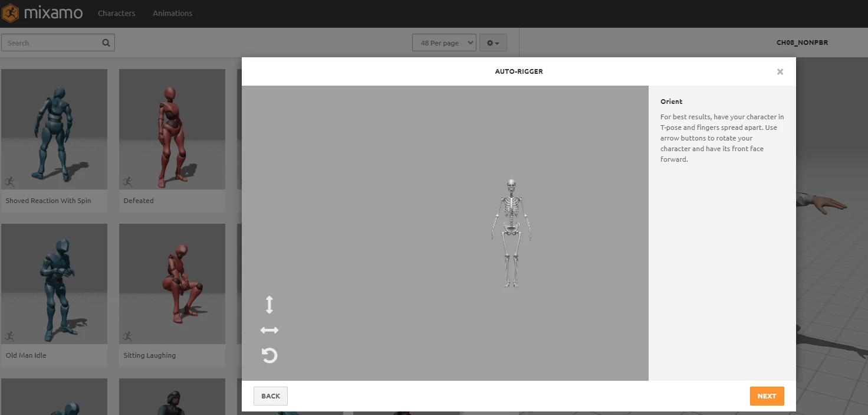Click the 'Defeated' label text

pyautogui.click(x=139, y=201)
